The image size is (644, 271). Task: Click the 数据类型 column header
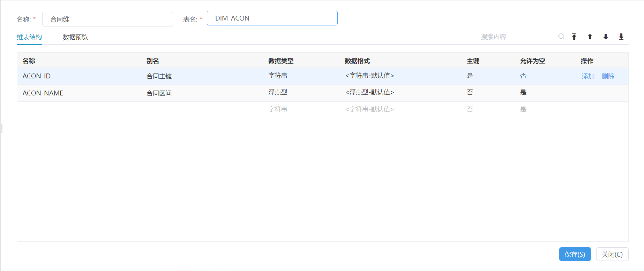point(281,61)
